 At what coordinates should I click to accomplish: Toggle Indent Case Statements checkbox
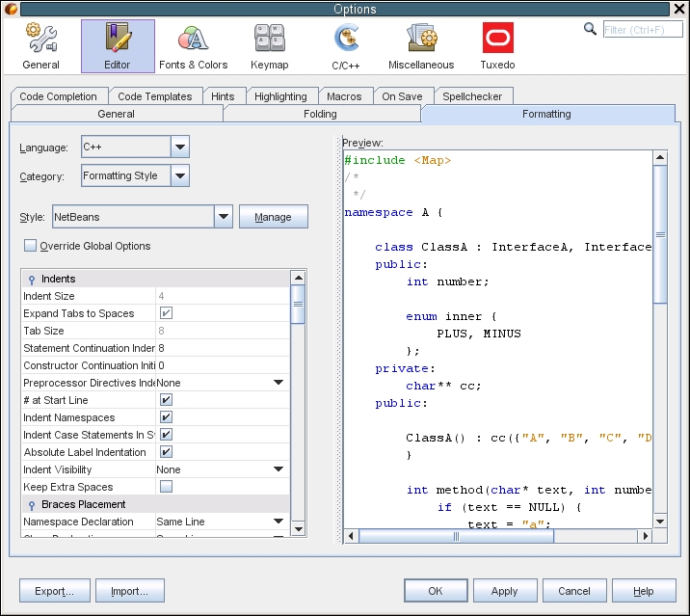(x=166, y=435)
